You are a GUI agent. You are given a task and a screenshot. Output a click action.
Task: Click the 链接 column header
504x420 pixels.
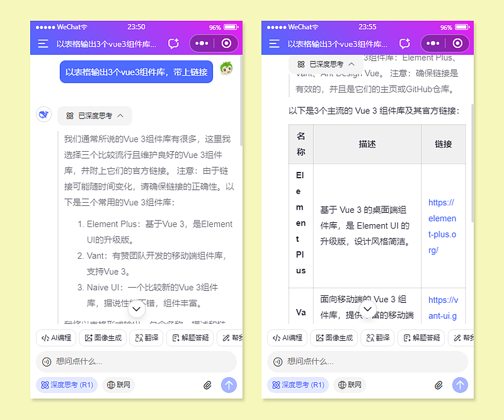coord(444,144)
